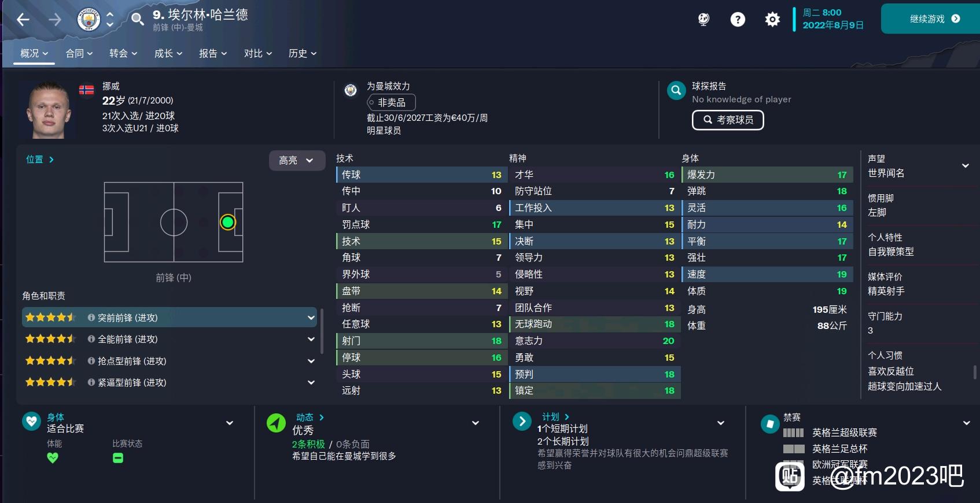Select the 意志力 attribute row

click(594, 341)
